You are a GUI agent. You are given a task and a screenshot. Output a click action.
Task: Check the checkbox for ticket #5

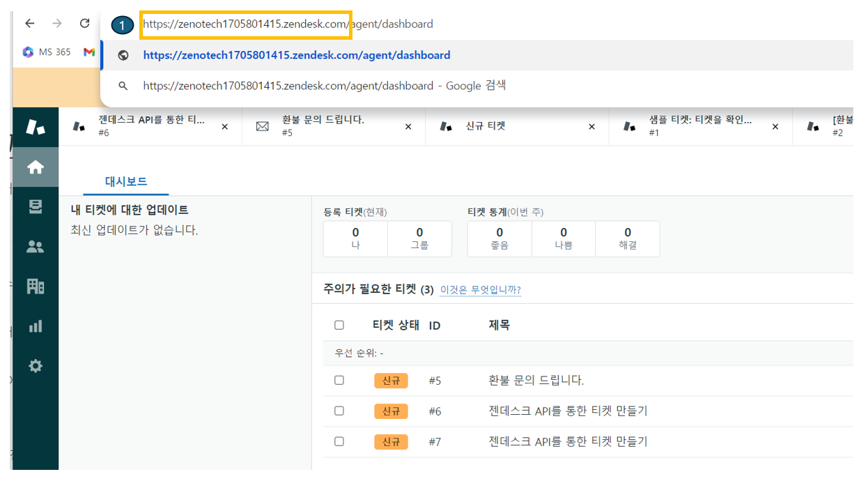pos(339,380)
